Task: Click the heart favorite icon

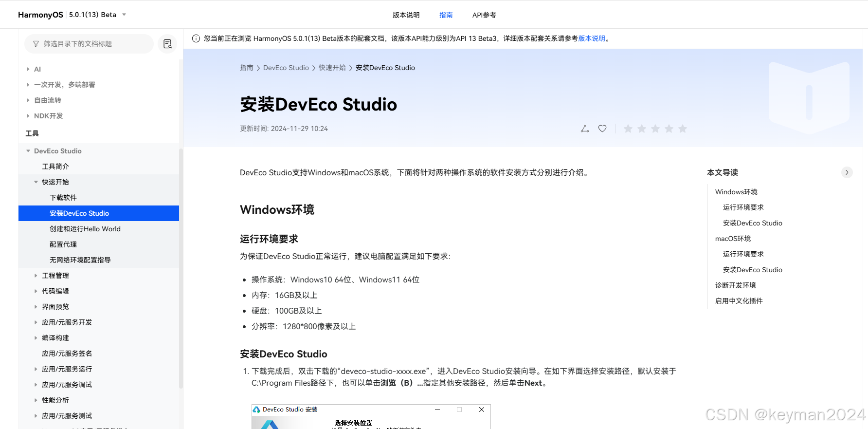Action: [x=602, y=129]
